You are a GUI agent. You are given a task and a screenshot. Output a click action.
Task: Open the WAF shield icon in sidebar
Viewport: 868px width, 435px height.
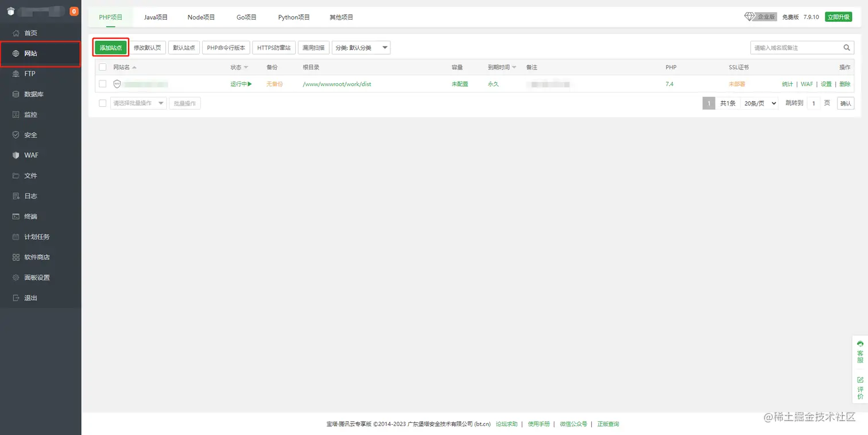click(16, 155)
